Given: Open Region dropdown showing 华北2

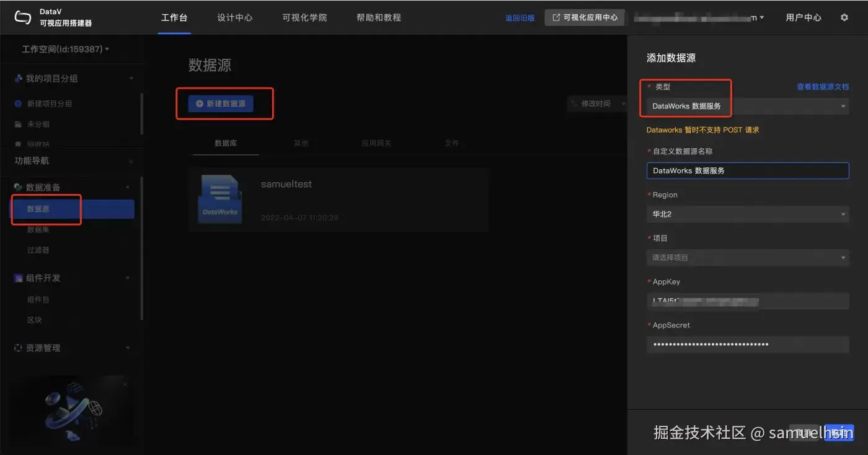Looking at the screenshot, I should 748,214.
